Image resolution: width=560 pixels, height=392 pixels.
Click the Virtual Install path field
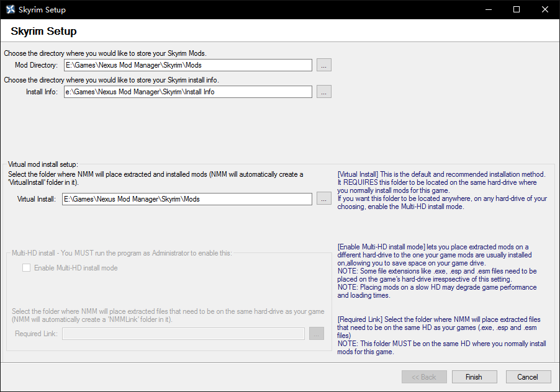(x=187, y=199)
